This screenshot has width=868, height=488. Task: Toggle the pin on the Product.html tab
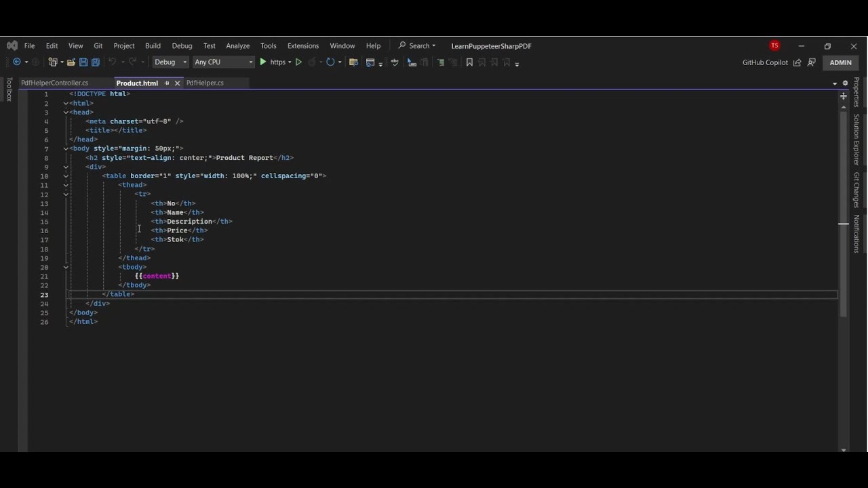167,83
